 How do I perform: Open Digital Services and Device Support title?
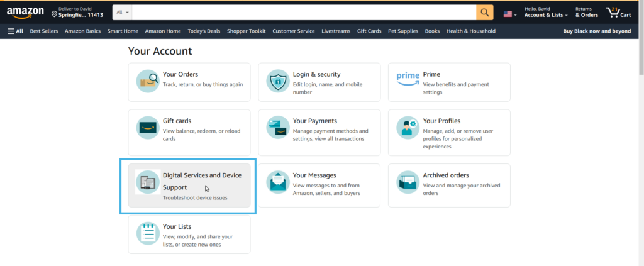202,181
